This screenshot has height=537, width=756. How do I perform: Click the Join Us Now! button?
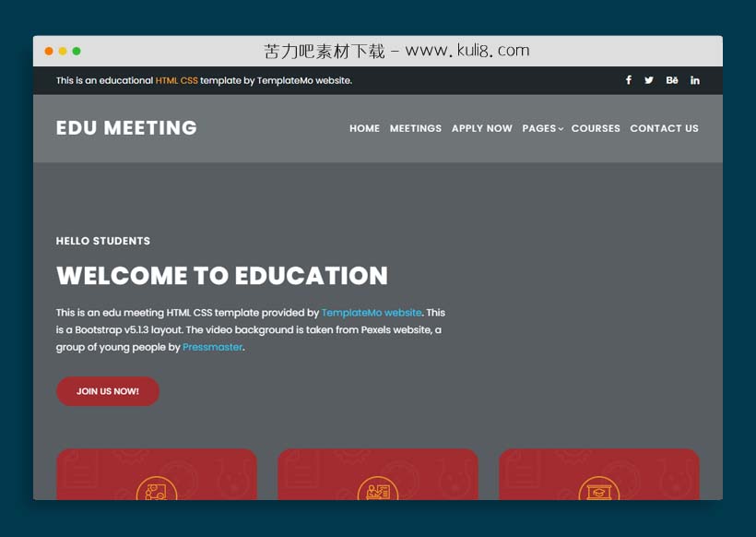(x=108, y=391)
